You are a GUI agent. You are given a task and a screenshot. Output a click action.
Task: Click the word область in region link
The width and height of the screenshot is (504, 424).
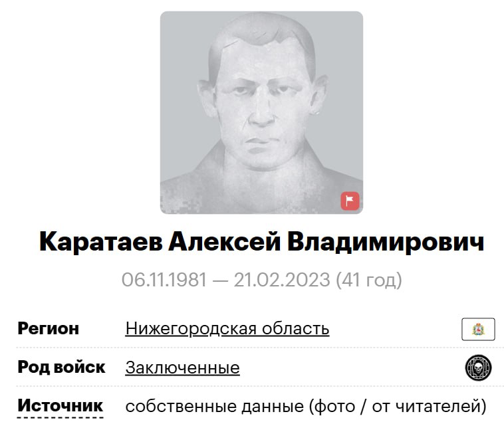[x=295, y=328]
